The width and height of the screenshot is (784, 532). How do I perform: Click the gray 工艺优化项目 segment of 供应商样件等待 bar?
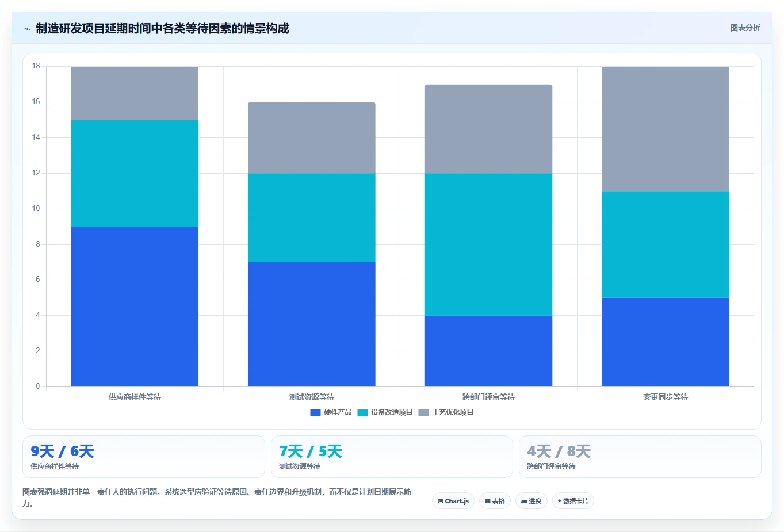(135, 93)
